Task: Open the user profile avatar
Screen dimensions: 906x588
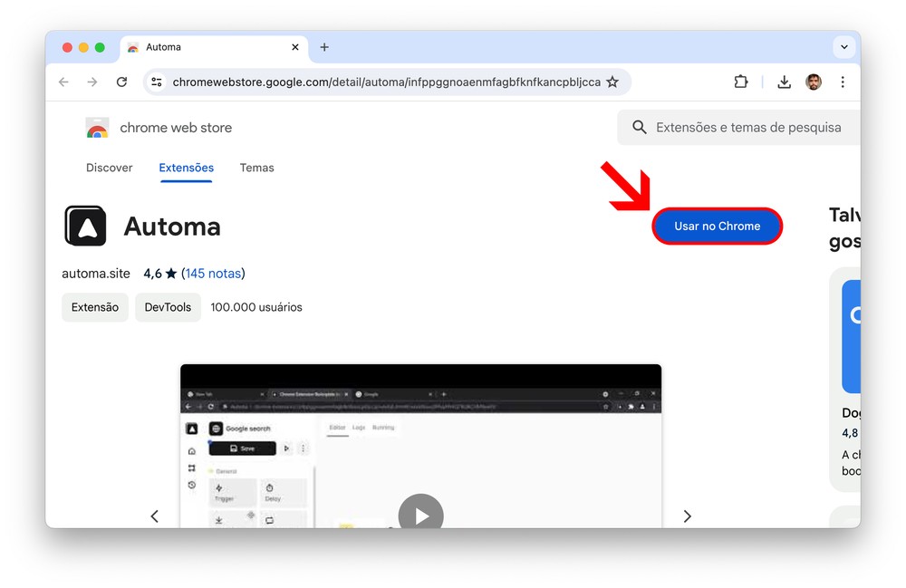Action: (814, 82)
